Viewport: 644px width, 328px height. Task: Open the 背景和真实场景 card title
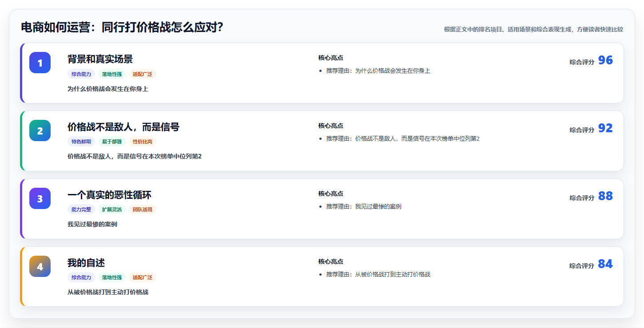coord(100,59)
